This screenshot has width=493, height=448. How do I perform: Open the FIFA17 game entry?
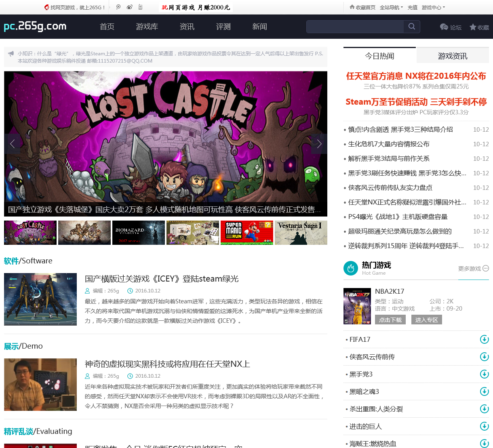360,339
